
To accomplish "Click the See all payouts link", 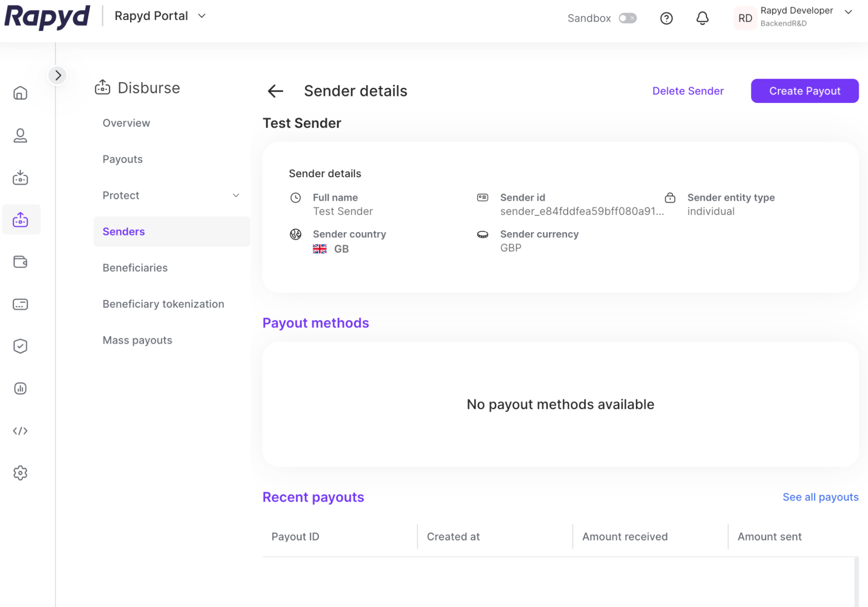I will tap(821, 497).
